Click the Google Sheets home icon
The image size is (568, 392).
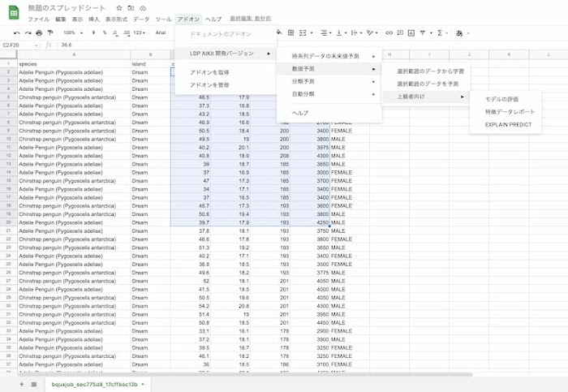point(14,13)
